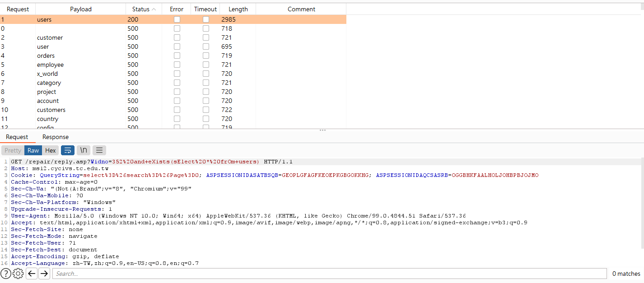Click length value 695
Viewport: 644px width, 283px height.
pyautogui.click(x=227, y=46)
